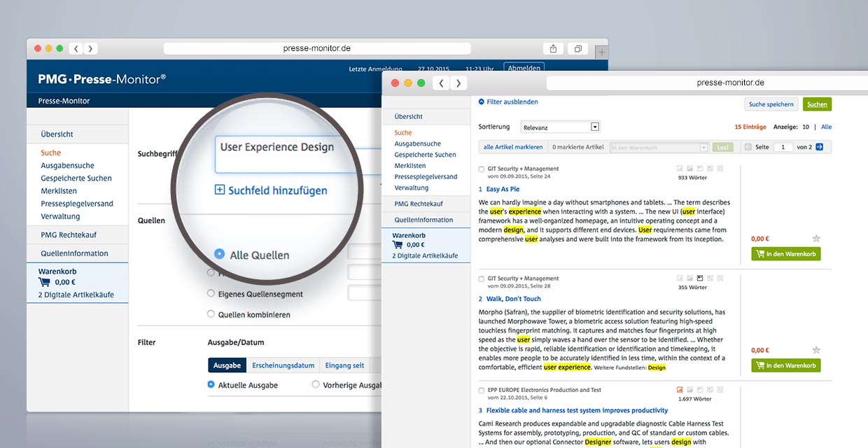Click the previous page arrow beside 'Seite'
The width and height of the screenshot is (868, 448).
(748, 147)
